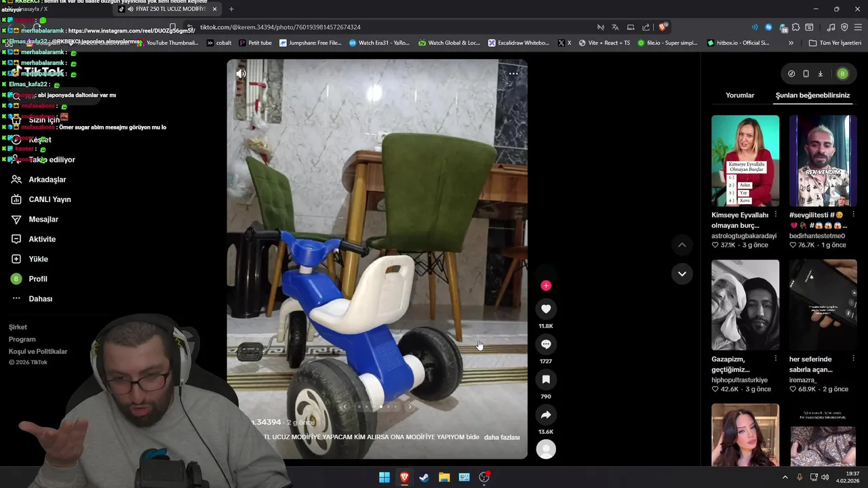Open the Petit tube bookmark
The height and width of the screenshot is (488, 868).
[x=254, y=43]
